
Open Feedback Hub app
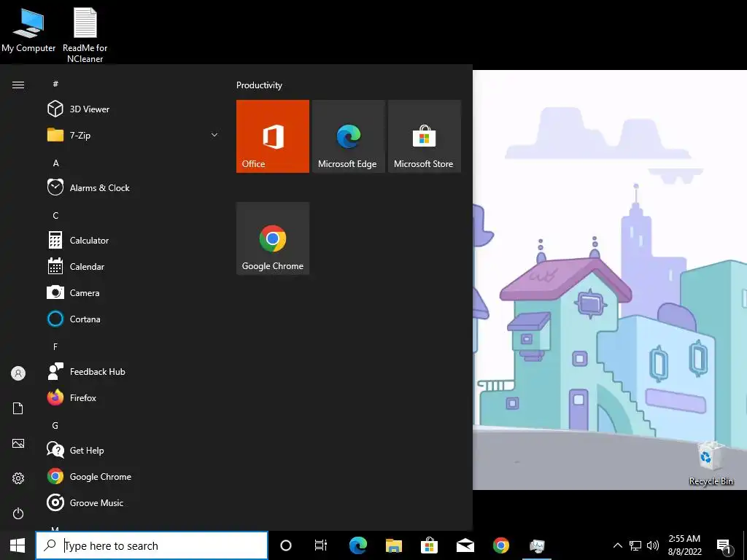click(131, 371)
